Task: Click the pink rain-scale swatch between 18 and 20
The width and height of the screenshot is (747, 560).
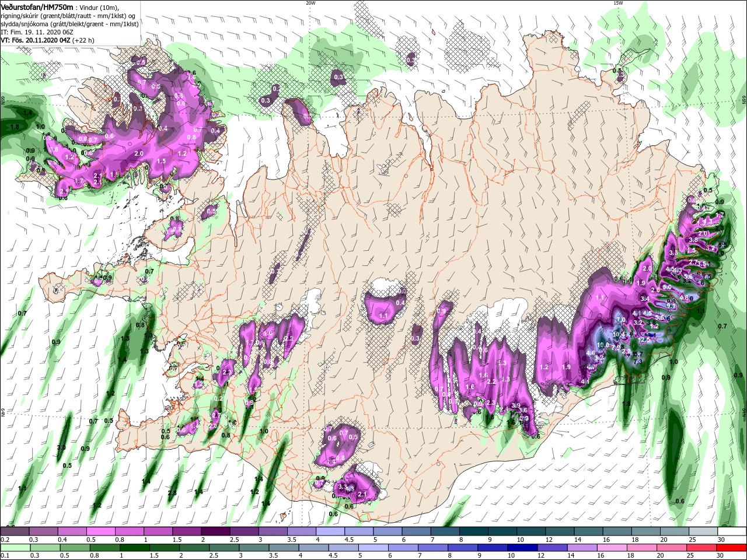Action: (642, 548)
